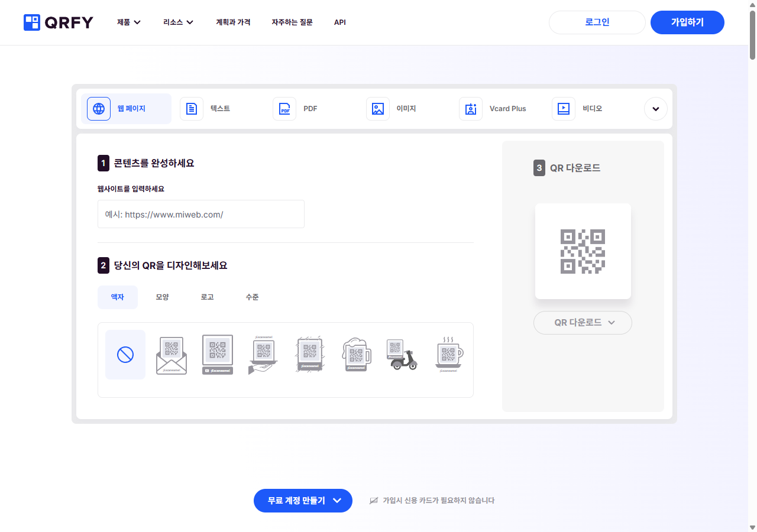This screenshot has height=532, width=757.
Task: Select the Vcard Plus contact icon
Action: (x=471, y=108)
